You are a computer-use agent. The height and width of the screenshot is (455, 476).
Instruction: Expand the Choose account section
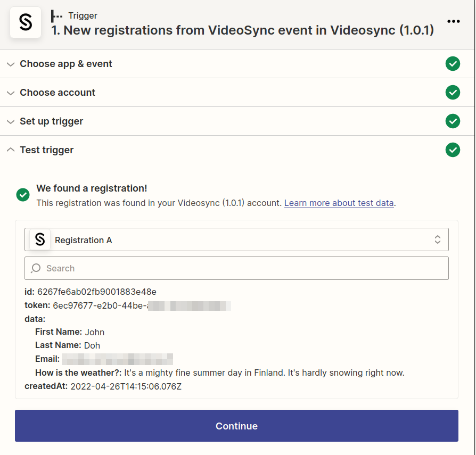coord(58,93)
